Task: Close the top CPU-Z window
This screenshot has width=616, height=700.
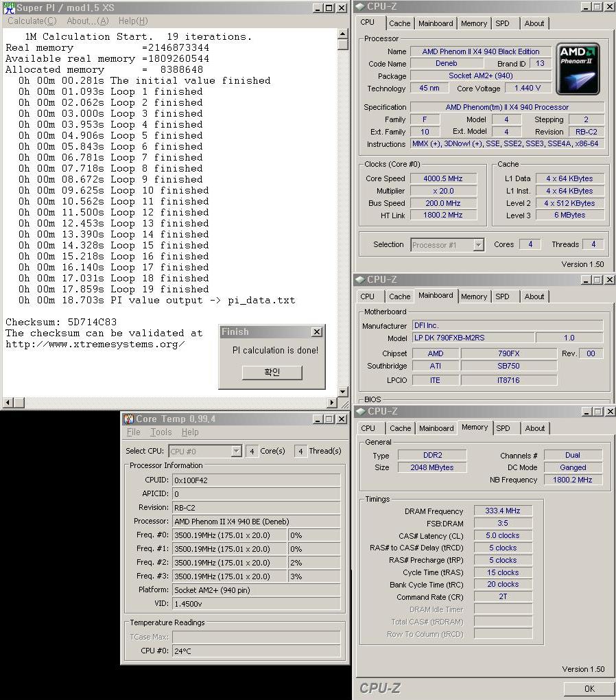Action: pos(610,7)
